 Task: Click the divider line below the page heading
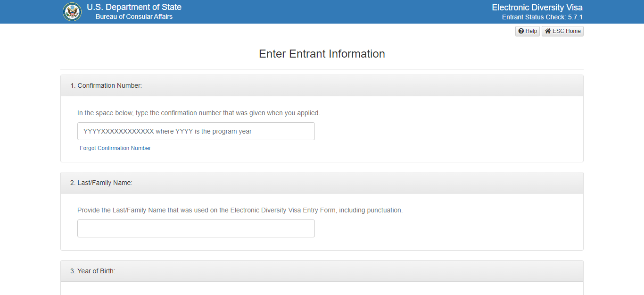pyautogui.click(x=322, y=69)
